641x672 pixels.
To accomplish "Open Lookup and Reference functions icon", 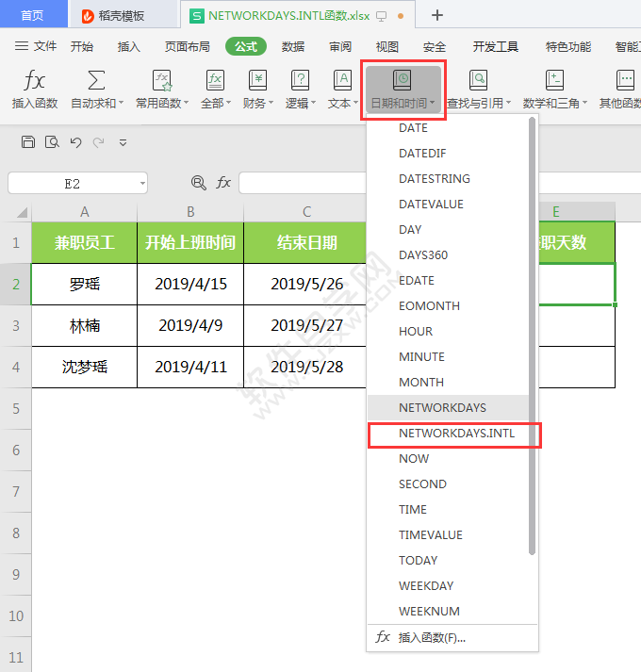I will click(478, 80).
